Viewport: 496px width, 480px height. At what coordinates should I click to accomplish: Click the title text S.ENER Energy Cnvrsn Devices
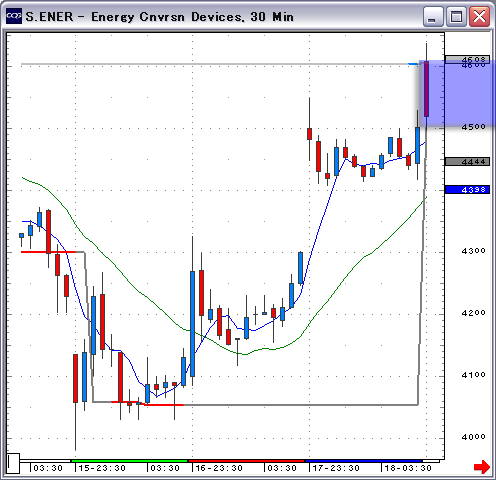tap(160, 17)
